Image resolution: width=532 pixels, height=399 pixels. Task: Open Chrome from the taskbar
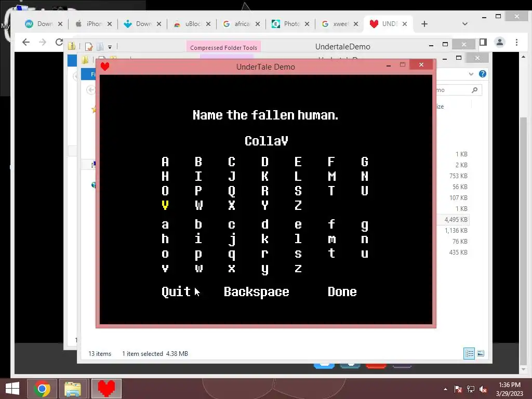tap(42, 389)
